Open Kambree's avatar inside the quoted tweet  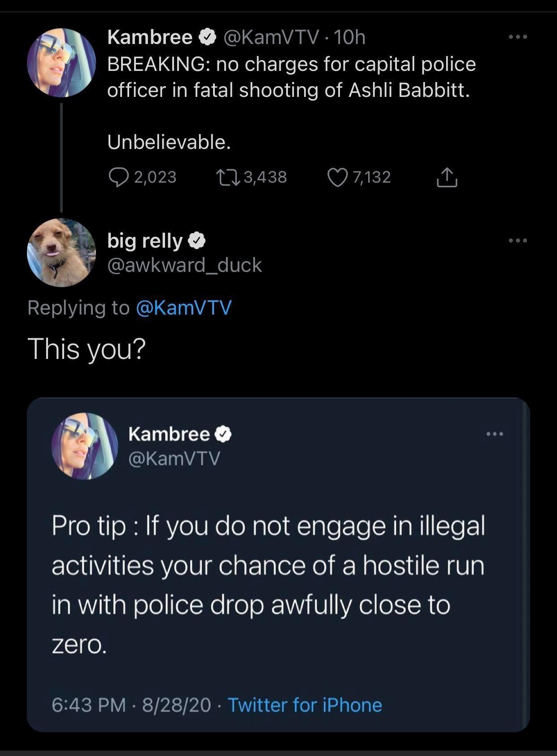coord(85,446)
